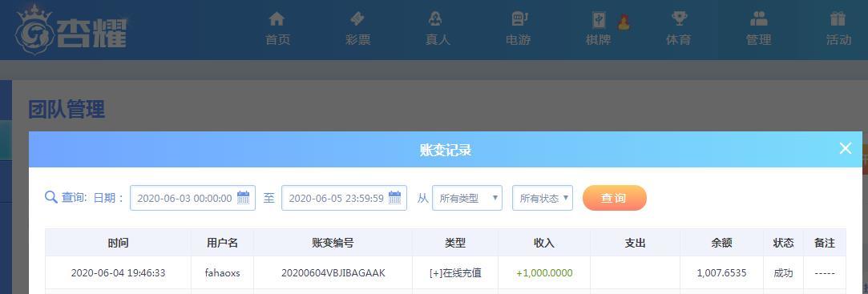Click the end date field 2020-06-05 23:59:59

click(x=345, y=198)
